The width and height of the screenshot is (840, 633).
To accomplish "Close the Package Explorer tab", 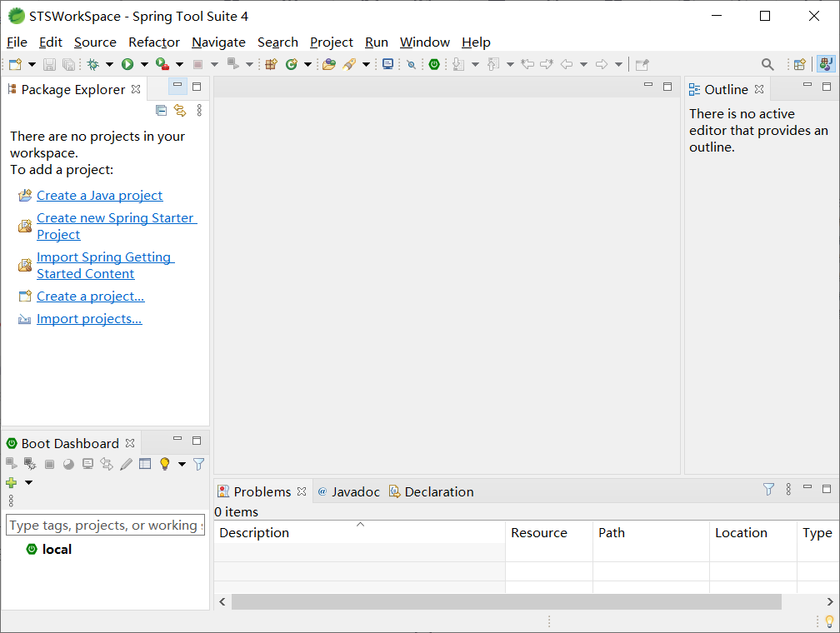I will pos(136,89).
